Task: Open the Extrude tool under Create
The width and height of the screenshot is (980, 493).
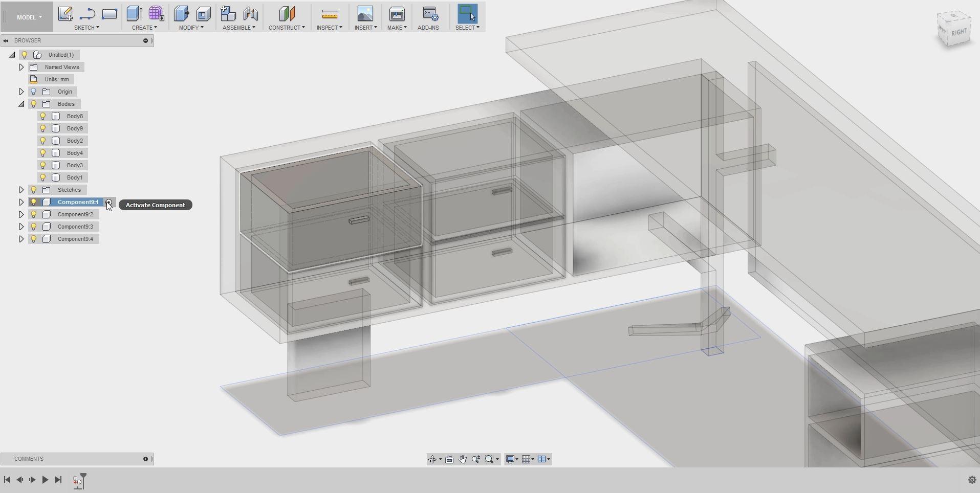Action: [x=134, y=14]
